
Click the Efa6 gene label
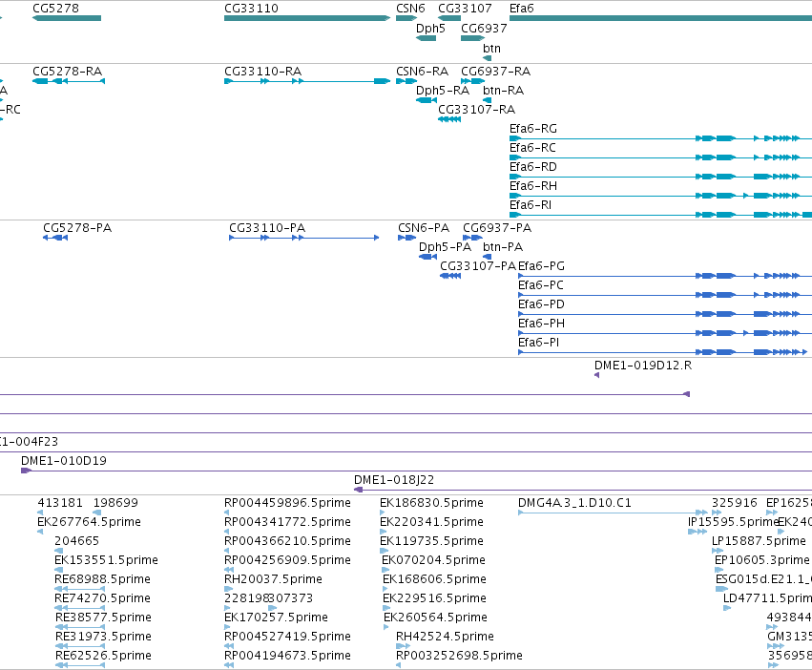pos(522,9)
